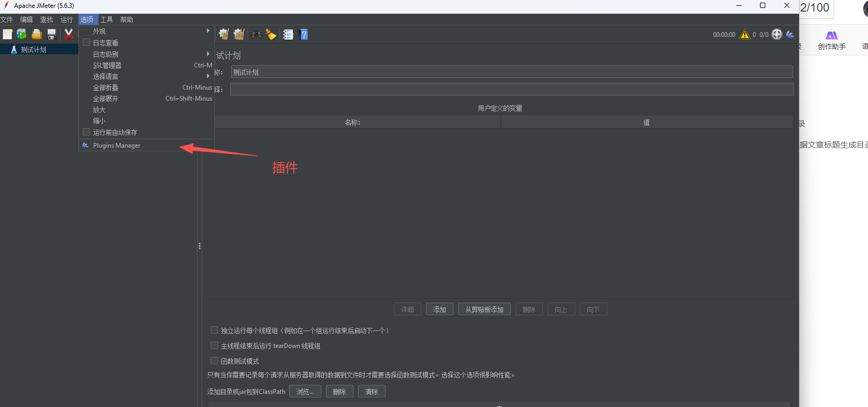Open the 运行 menu
Viewport: 868px width, 407px height.
[x=66, y=20]
